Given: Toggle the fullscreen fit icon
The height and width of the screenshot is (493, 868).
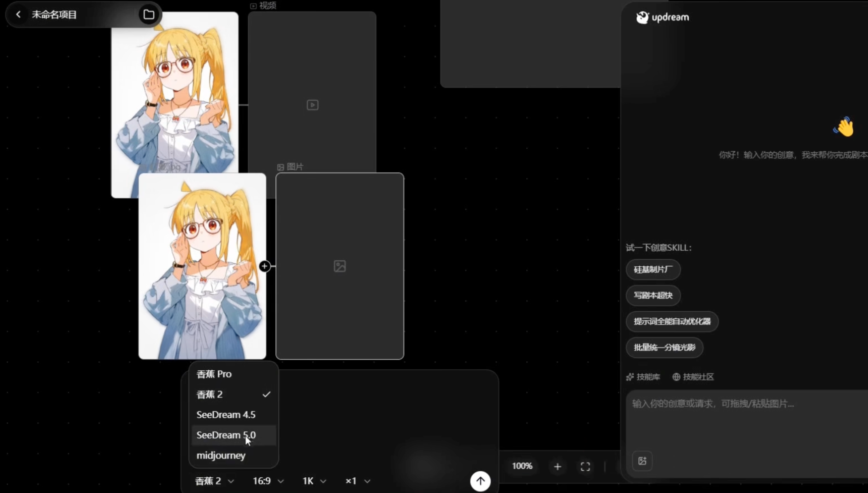Looking at the screenshot, I should [x=585, y=467].
